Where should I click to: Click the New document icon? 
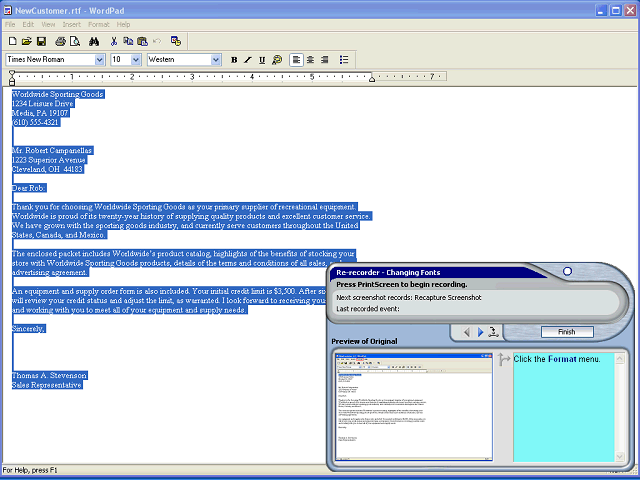coord(13,41)
